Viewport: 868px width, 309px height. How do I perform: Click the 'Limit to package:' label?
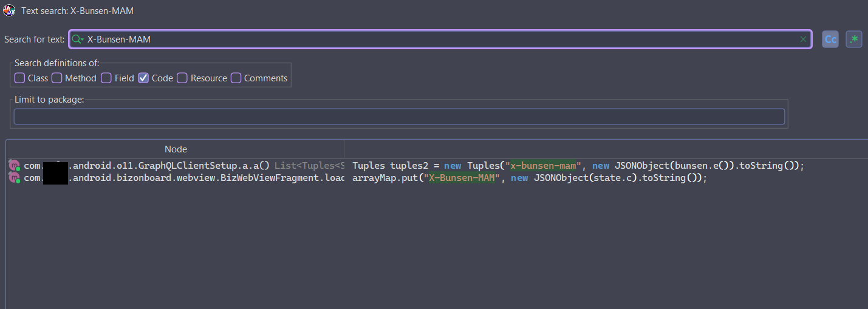click(49, 100)
